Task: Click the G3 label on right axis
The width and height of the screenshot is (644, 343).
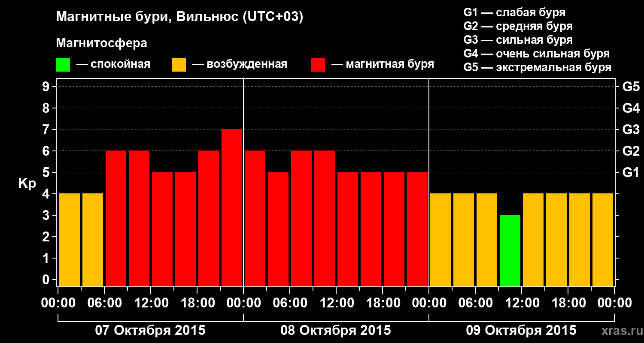Action: [x=631, y=129]
